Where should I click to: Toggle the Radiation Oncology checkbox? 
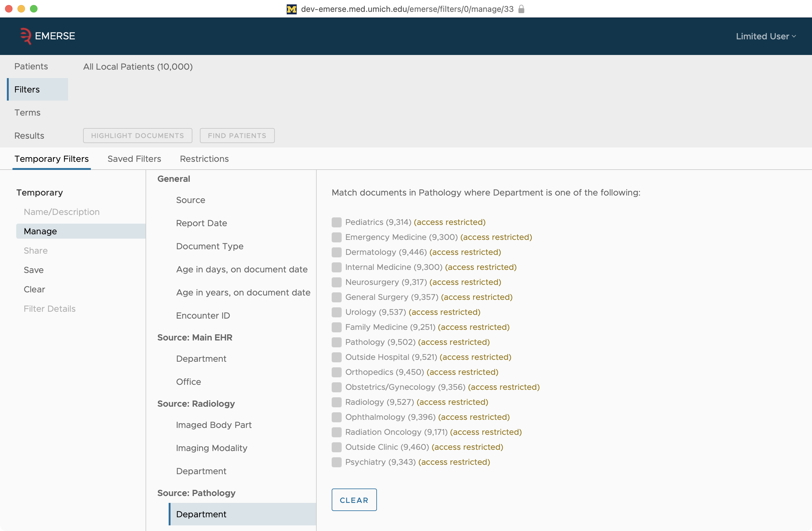pos(336,432)
